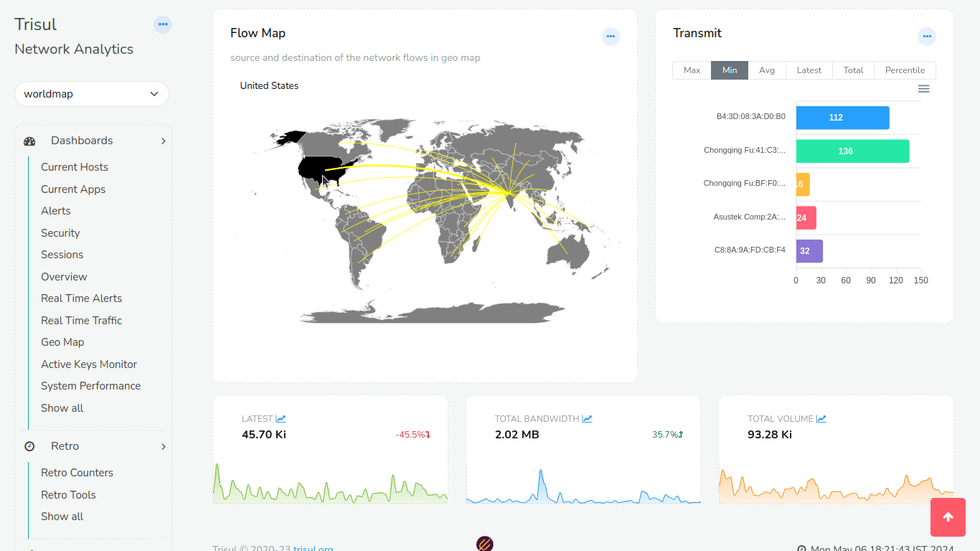Open the Flow Map panel options menu
The width and height of the screenshot is (980, 551).
611,37
